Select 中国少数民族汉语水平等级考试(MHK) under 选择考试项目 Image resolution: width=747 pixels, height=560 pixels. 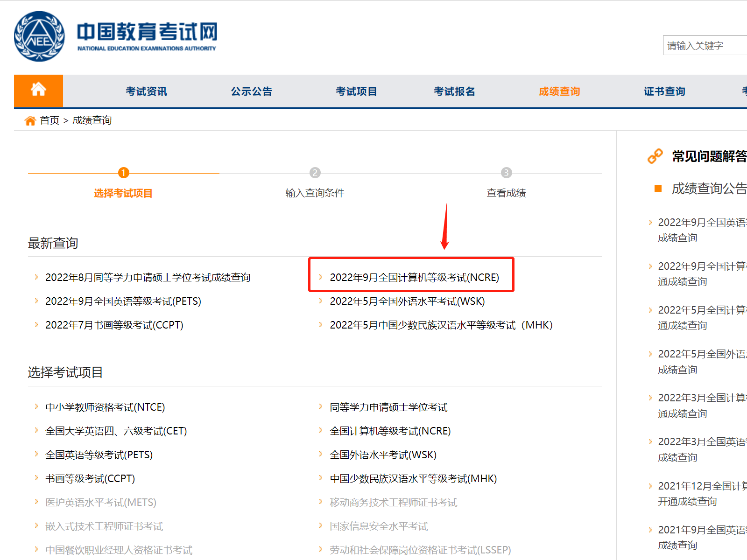[x=414, y=479]
